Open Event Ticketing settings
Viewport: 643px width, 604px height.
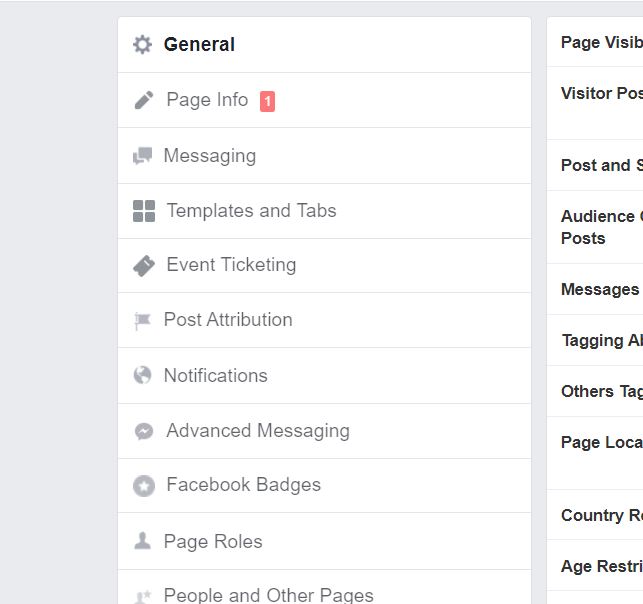pos(324,266)
